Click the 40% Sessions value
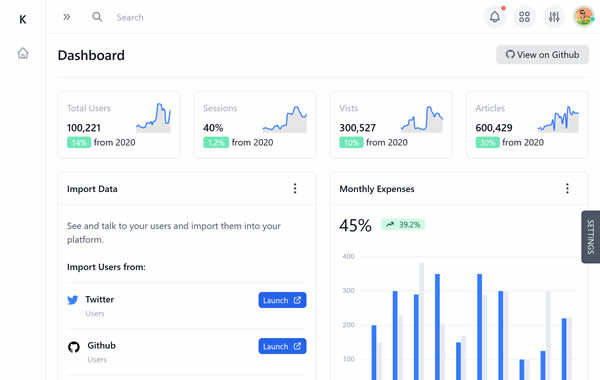This screenshot has height=380, width=600. [x=213, y=128]
